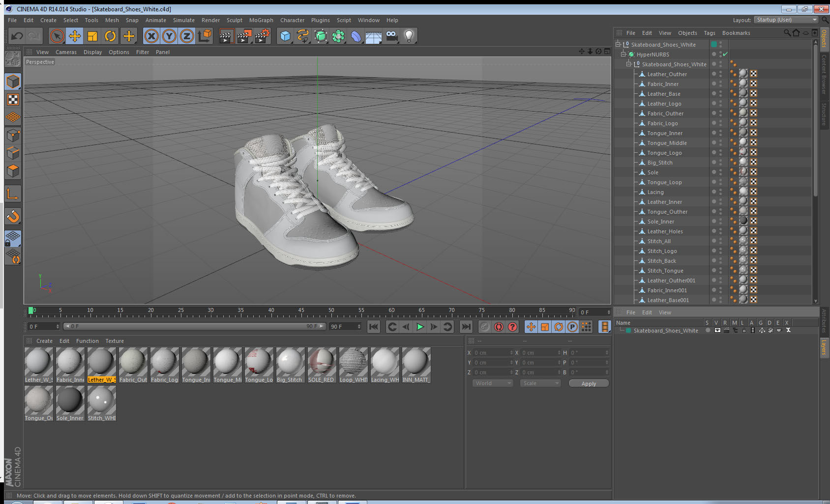
Task: Open the MoGraph menu
Action: coord(261,20)
